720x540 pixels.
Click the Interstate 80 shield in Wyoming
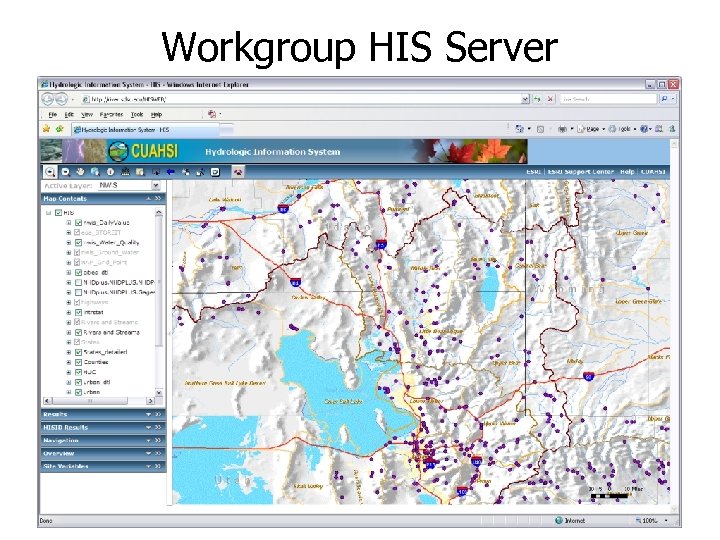589,376
